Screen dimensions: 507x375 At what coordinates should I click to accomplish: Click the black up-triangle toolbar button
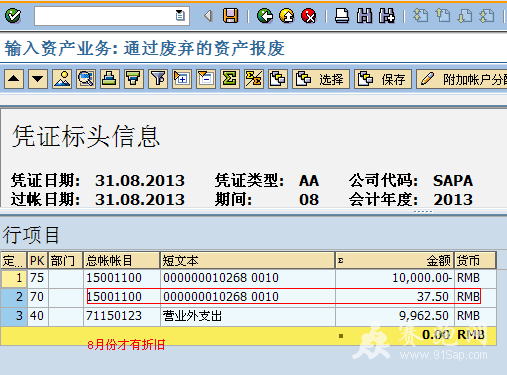(x=14, y=79)
